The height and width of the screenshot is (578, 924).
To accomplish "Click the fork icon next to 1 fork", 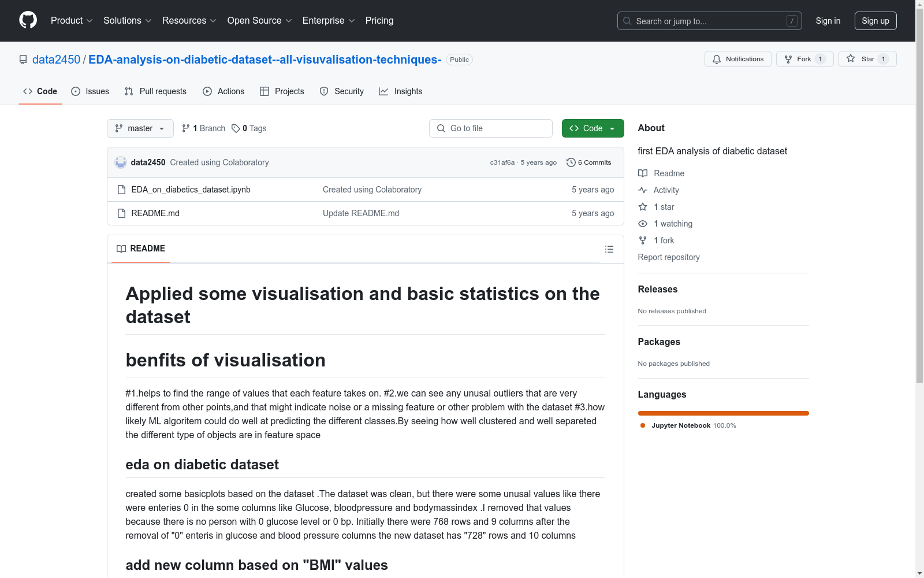I will (x=643, y=240).
